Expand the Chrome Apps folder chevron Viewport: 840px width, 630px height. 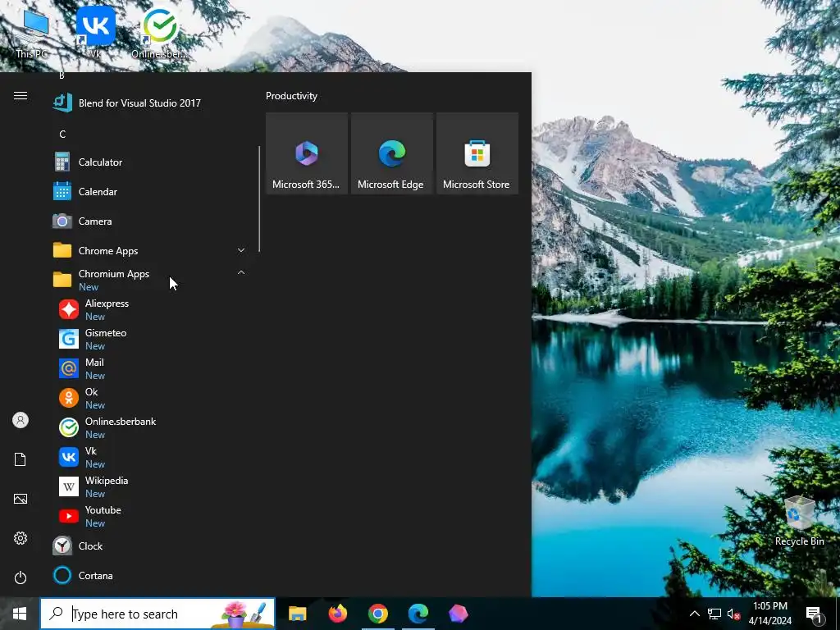241,250
